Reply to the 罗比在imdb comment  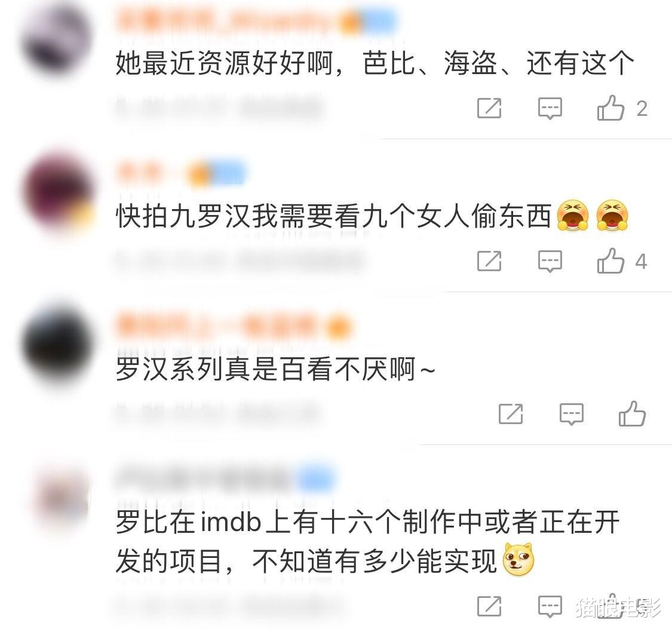click(550, 606)
